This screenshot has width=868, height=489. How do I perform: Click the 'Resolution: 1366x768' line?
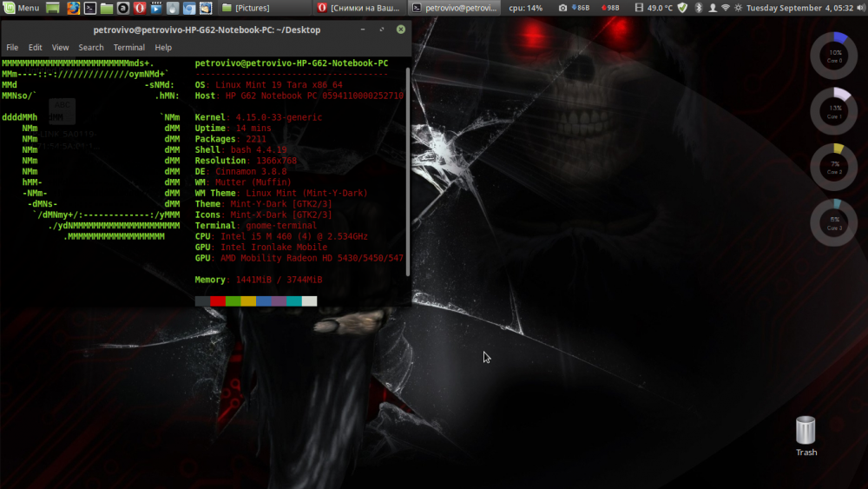point(246,161)
